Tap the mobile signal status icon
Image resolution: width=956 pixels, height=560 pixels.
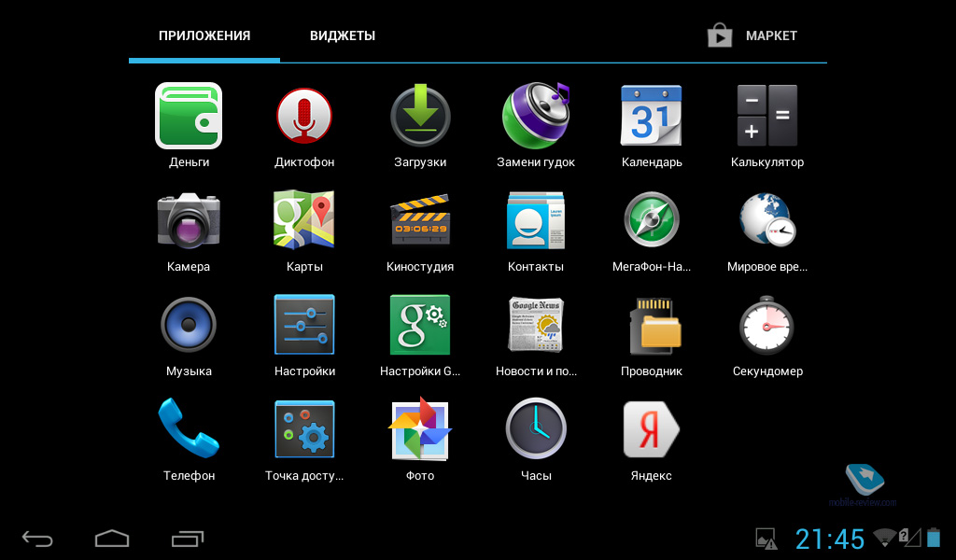pyautogui.click(x=909, y=538)
